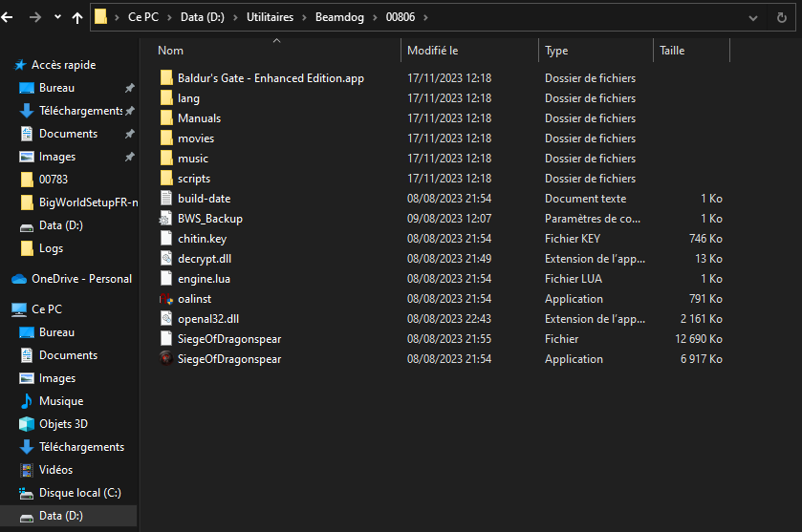Screen dimensions: 802x532
Task: Click the OneDrive cloud icon
Action: 19,279
